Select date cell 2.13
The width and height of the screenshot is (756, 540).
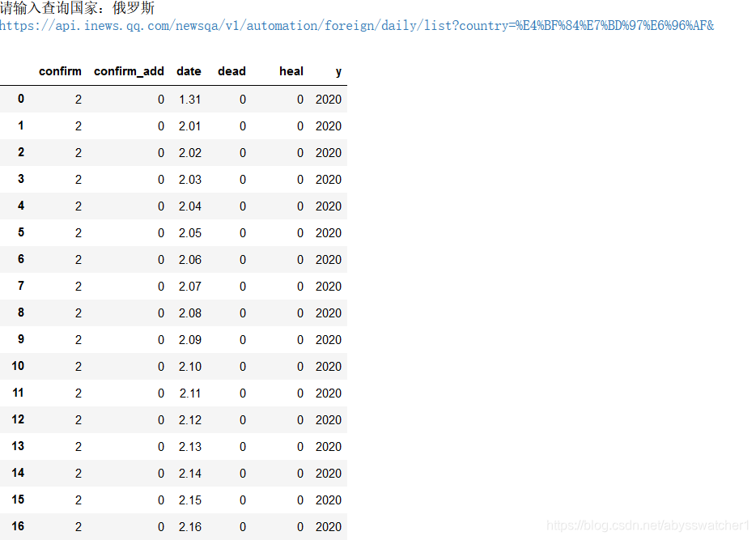tap(190, 447)
